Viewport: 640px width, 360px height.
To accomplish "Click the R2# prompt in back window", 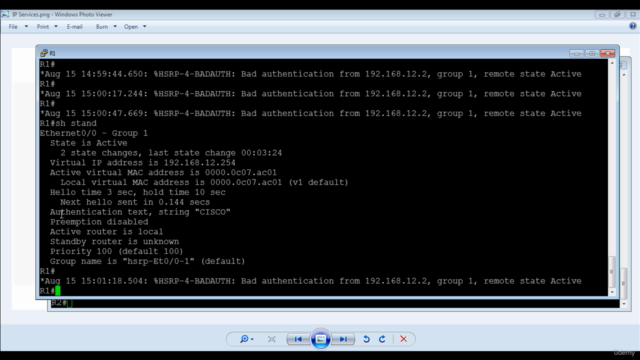I will (62, 303).
